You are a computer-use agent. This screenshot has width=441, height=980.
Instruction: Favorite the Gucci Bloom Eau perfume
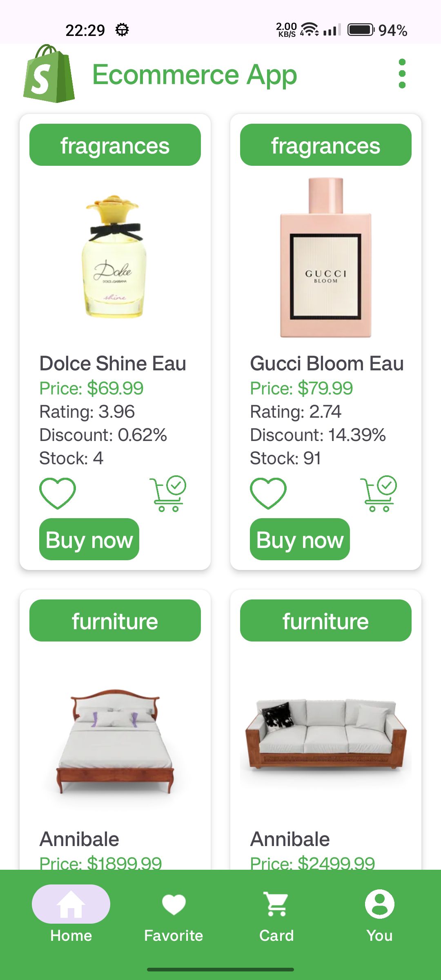268,493
